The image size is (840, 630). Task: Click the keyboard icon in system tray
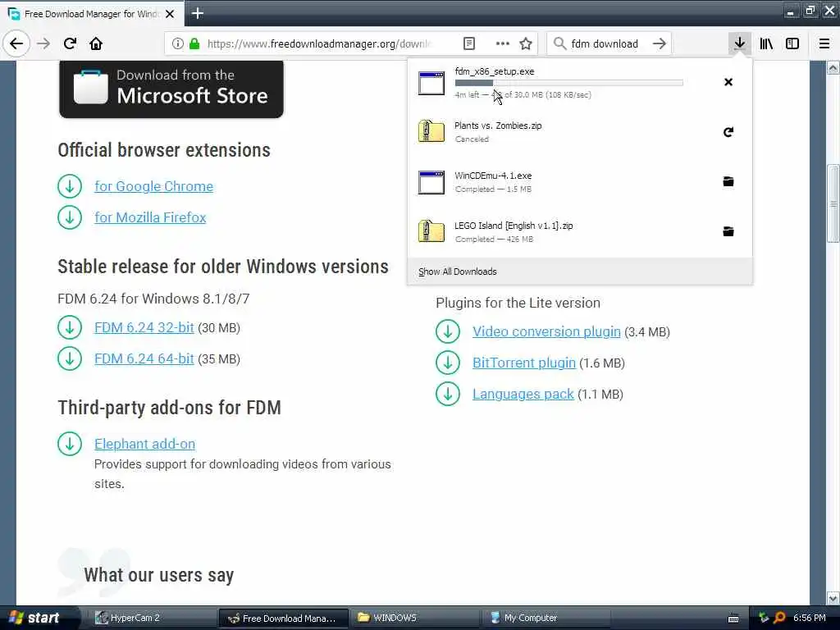pos(733,619)
